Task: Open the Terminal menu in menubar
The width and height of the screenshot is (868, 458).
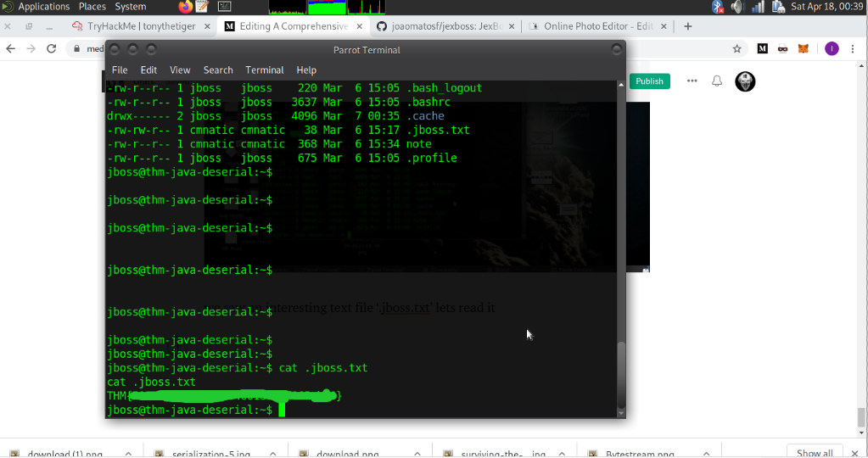Action: tap(265, 70)
